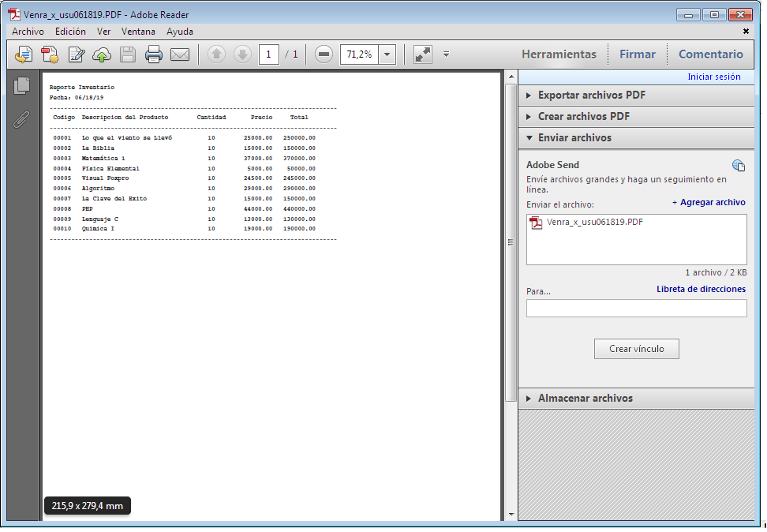Open the Firmar pane tab
This screenshot has height=532, width=767.
pos(638,54)
